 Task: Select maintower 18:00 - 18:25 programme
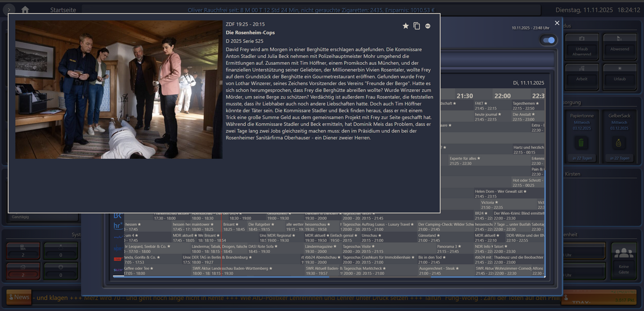click(206, 227)
